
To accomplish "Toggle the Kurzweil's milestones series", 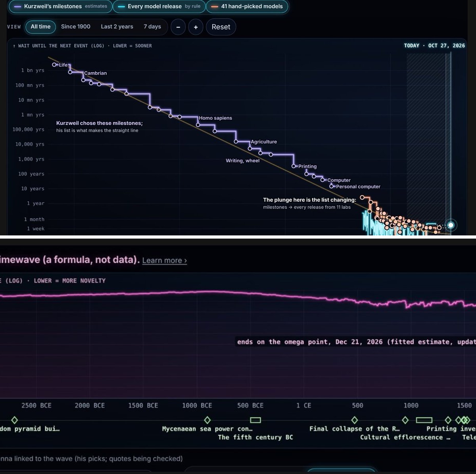I will click(60, 6).
